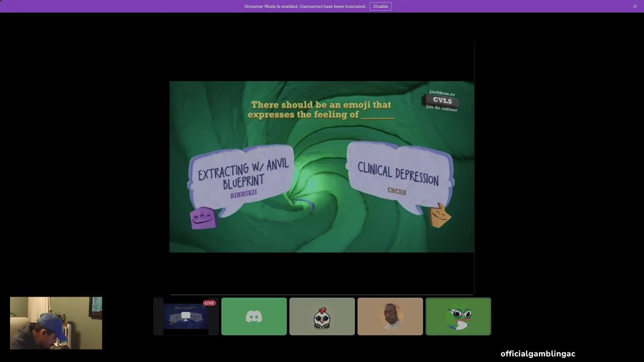This screenshot has width=644, height=362.
Task: Click the frog avatar icon
Action: tap(458, 318)
